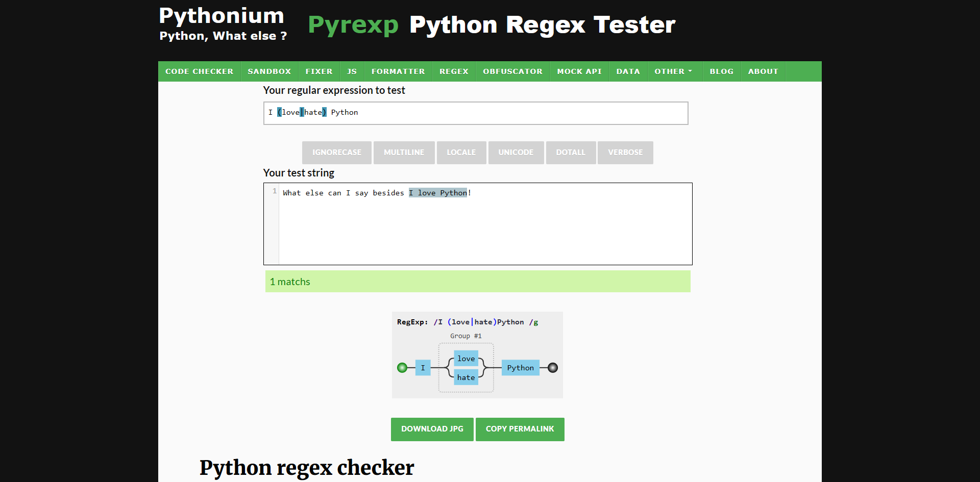Enable the UNICODE flag
Screen dimensions: 980x482
point(516,153)
